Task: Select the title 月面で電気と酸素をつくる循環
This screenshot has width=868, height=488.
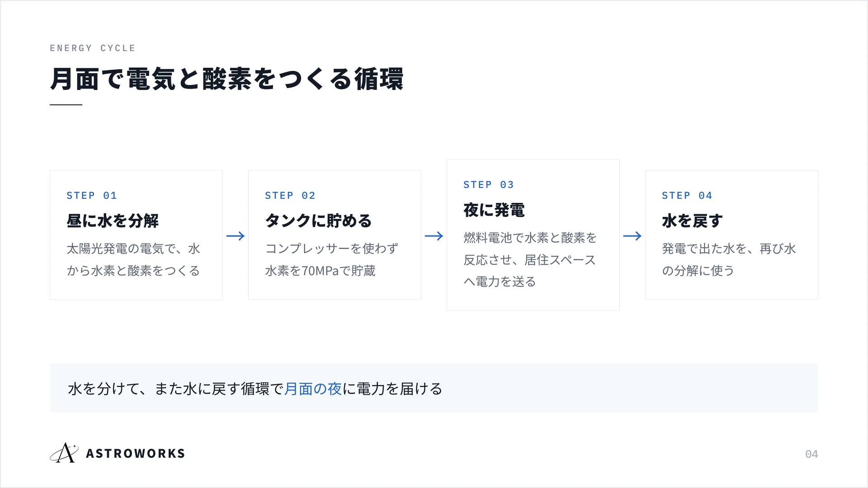Action: pyautogui.click(x=226, y=79)
